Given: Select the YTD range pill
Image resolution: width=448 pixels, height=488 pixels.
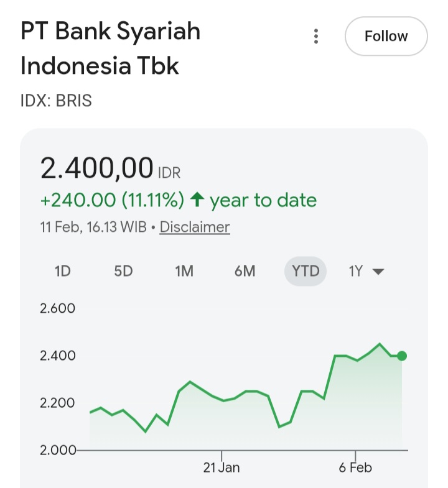Looking at the screenshot, I should [x=306, y=272].
